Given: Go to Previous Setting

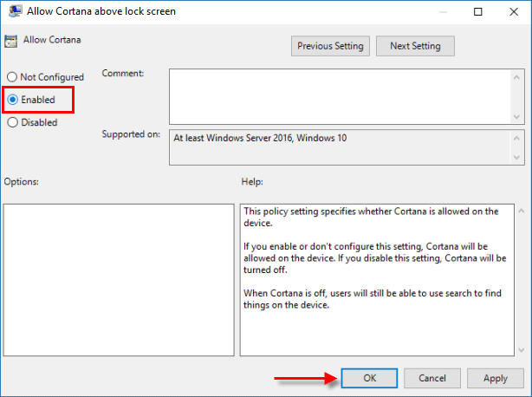Looking at the screenshot, I should (x=330, y=46).
